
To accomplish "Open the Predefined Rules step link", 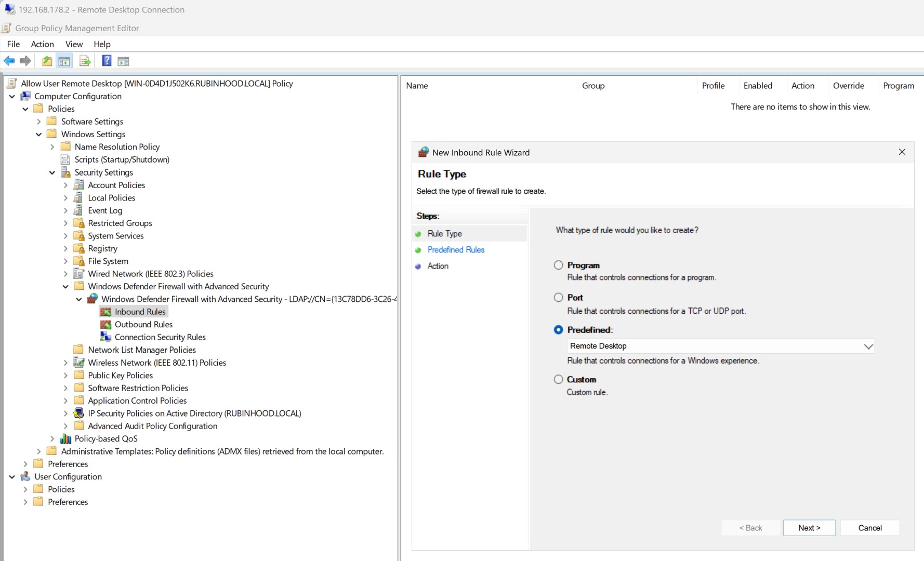I will 456,250.
